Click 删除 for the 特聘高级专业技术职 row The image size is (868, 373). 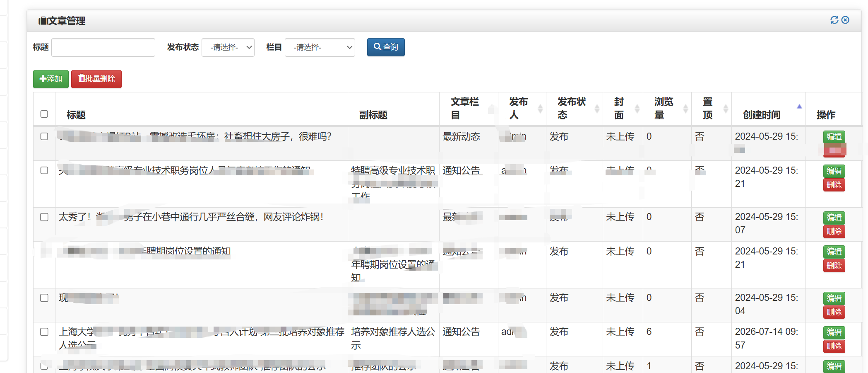(x=834, y=185)
